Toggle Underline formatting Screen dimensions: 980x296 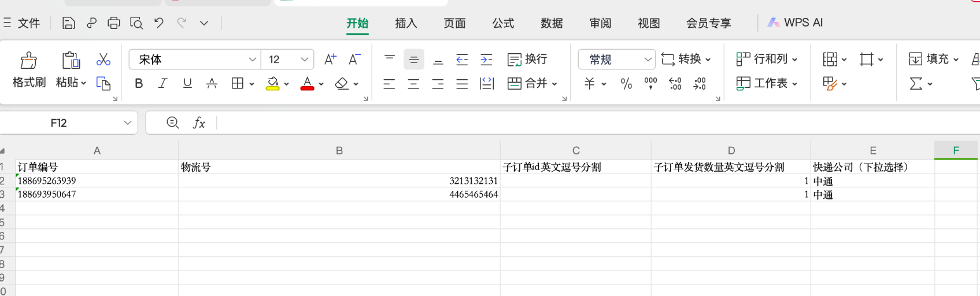(187, 84)
